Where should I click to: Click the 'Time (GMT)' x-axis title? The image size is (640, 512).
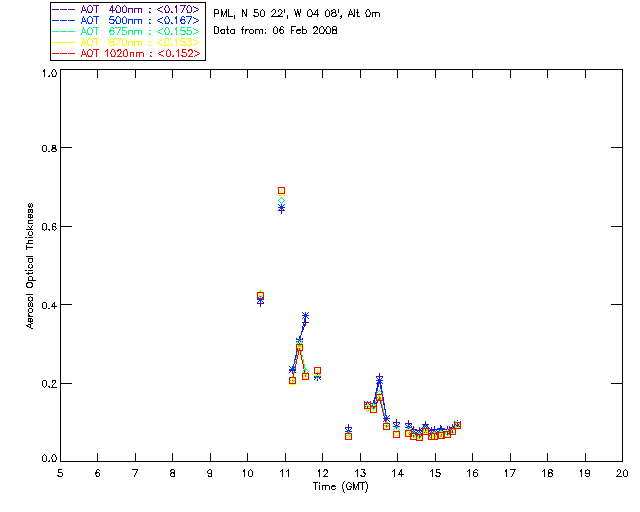coord(341,487)
